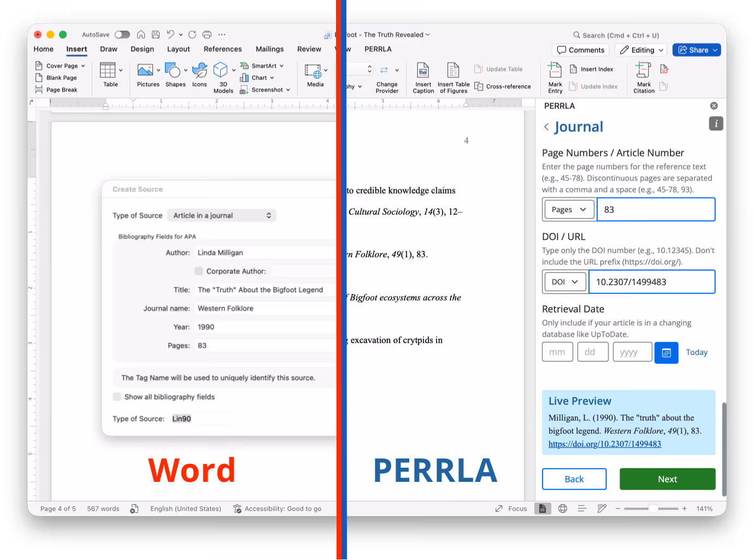Switch to the Mailings tab
754x560 pixels.
[270, 49]
